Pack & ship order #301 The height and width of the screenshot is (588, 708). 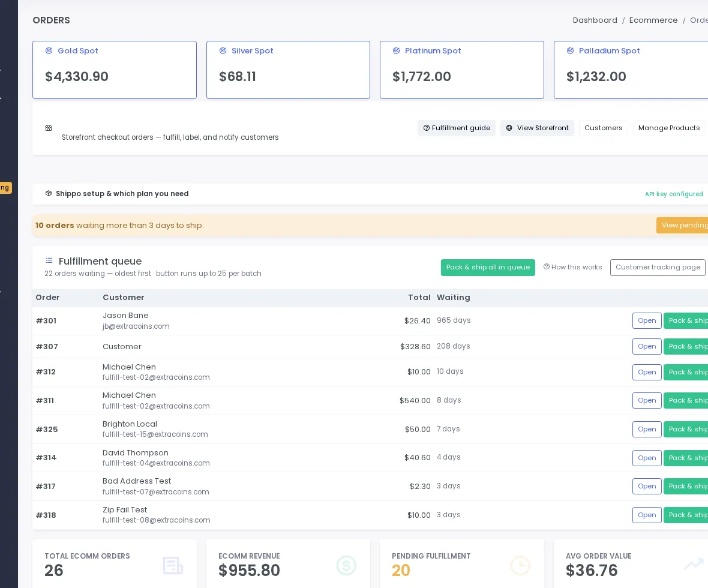(686, 320)
